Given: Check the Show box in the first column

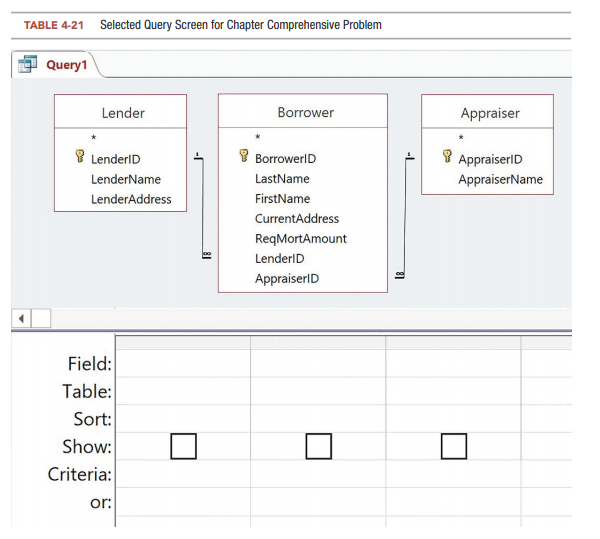Looking at the screenshot, I should [183, 446].
